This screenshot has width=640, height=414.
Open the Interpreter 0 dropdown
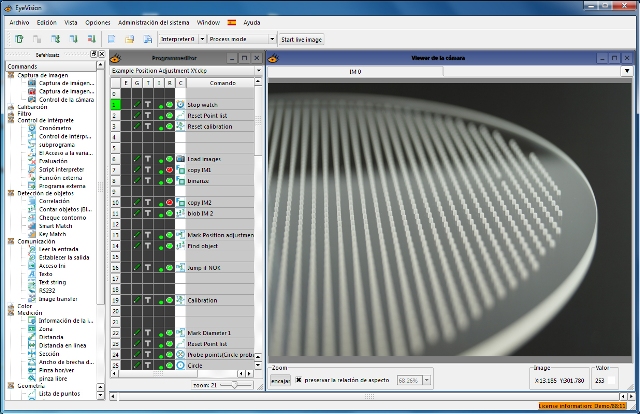click(x=202, y=39)
